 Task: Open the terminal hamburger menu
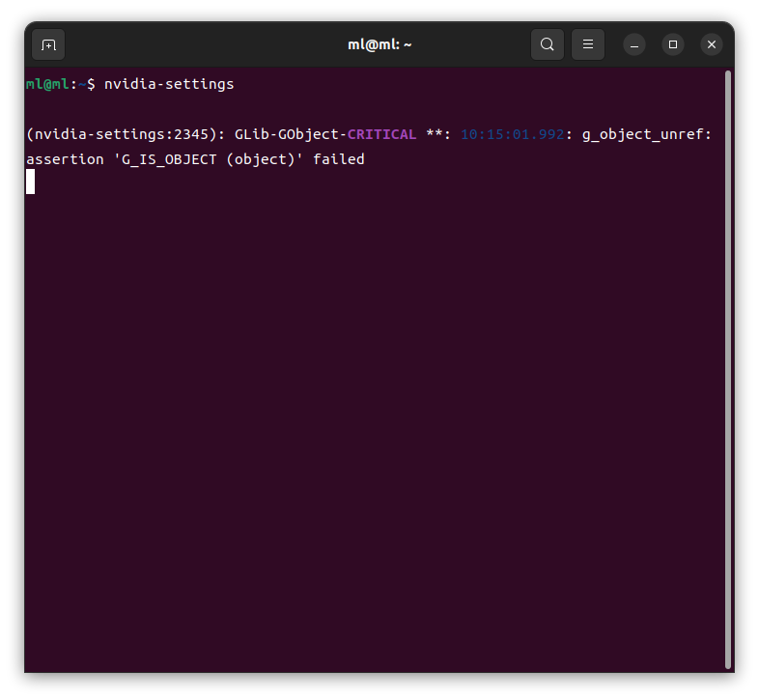(x=588, y=44)
